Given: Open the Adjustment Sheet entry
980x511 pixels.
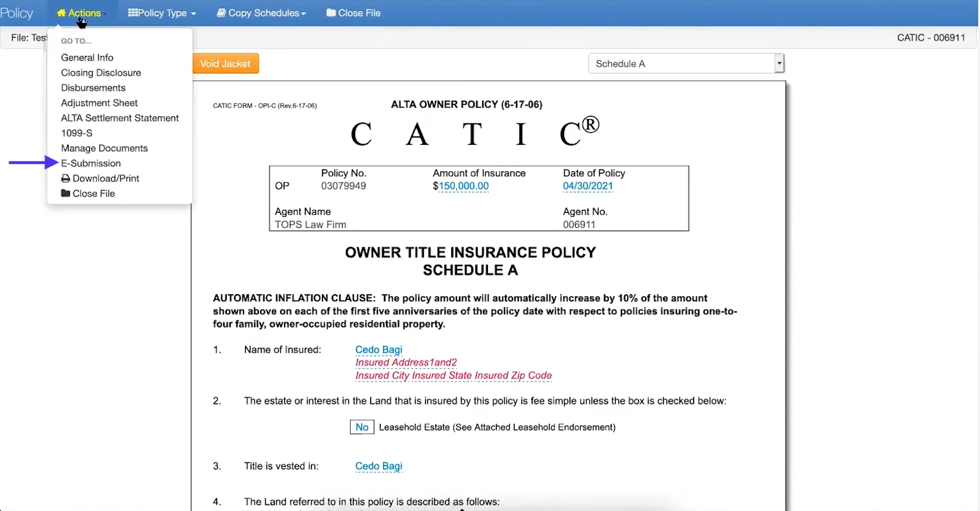Looking at the screenshot, I should click(x=99, y=103).
